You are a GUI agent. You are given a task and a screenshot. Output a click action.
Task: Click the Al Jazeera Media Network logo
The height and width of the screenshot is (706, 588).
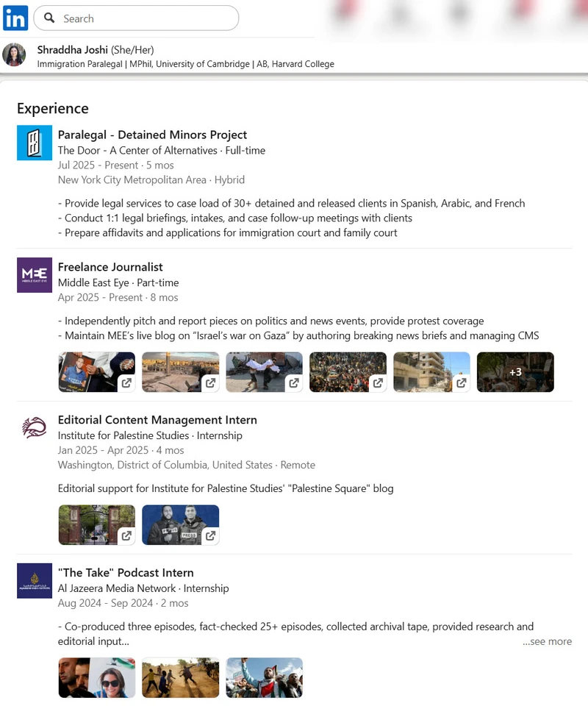(x=35, y=581)
